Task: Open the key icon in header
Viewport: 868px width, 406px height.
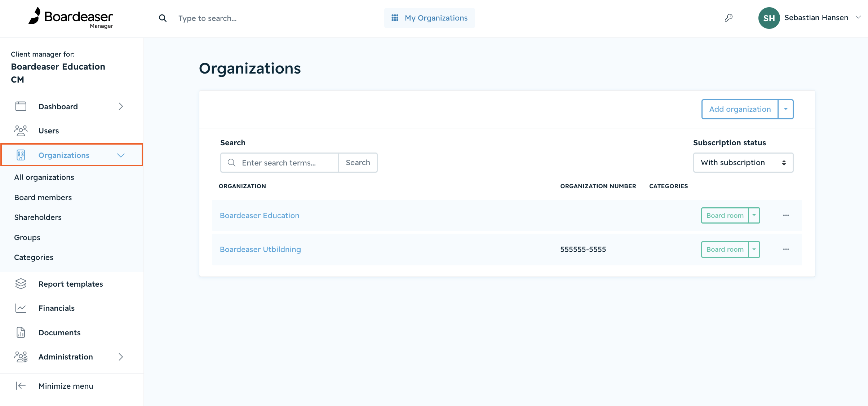Action: [x=728, y=18]
